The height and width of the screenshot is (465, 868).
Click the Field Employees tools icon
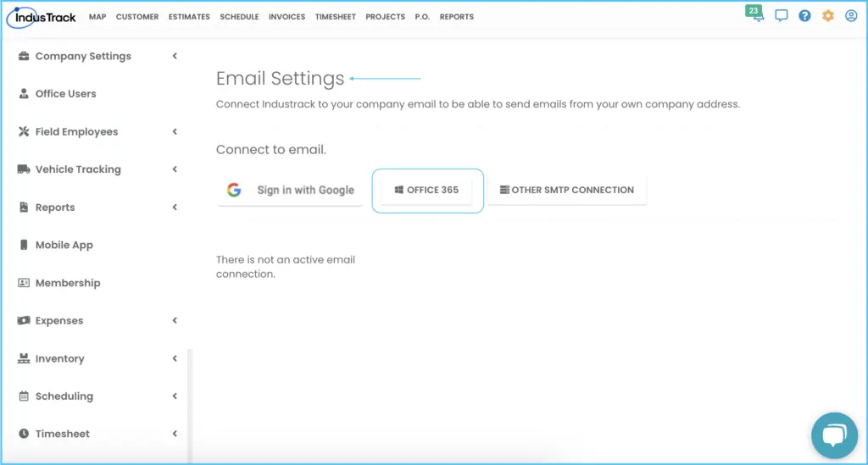coord(23,131)
